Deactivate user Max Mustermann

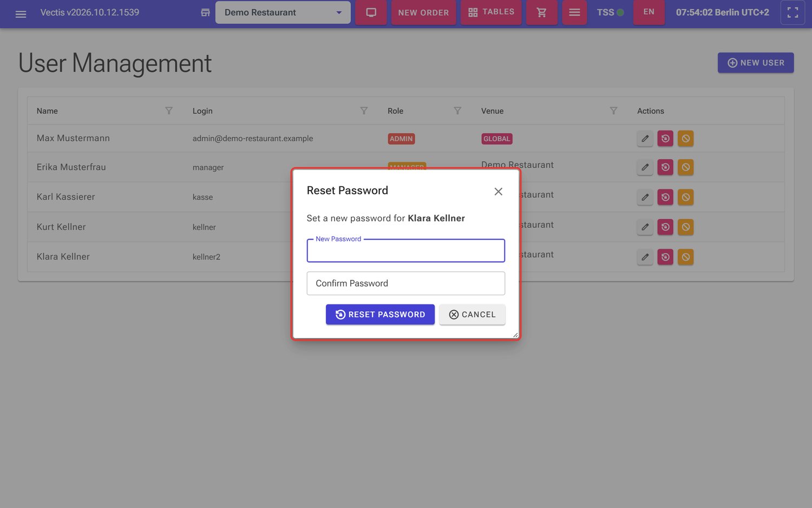tap(685, 139)
